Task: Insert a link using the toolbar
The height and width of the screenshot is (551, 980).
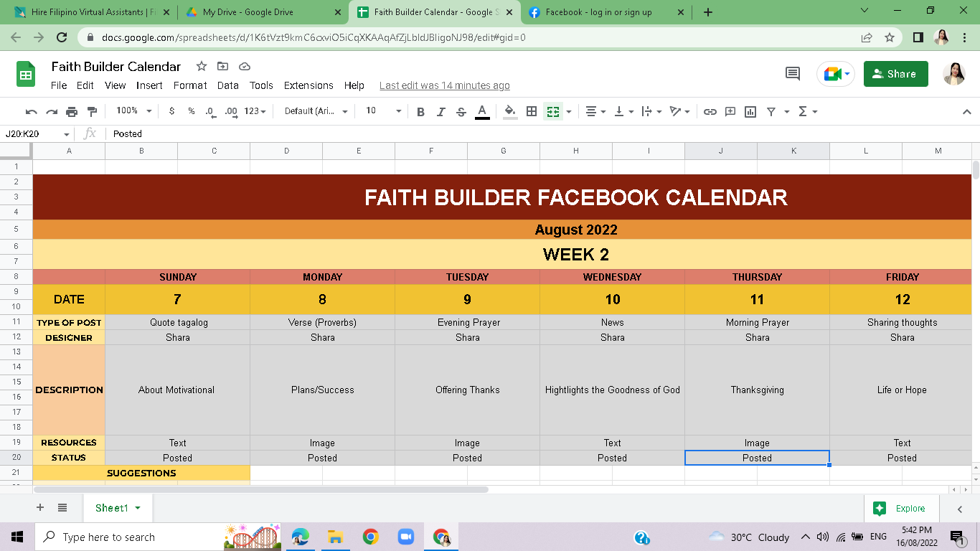Action: 710,111
